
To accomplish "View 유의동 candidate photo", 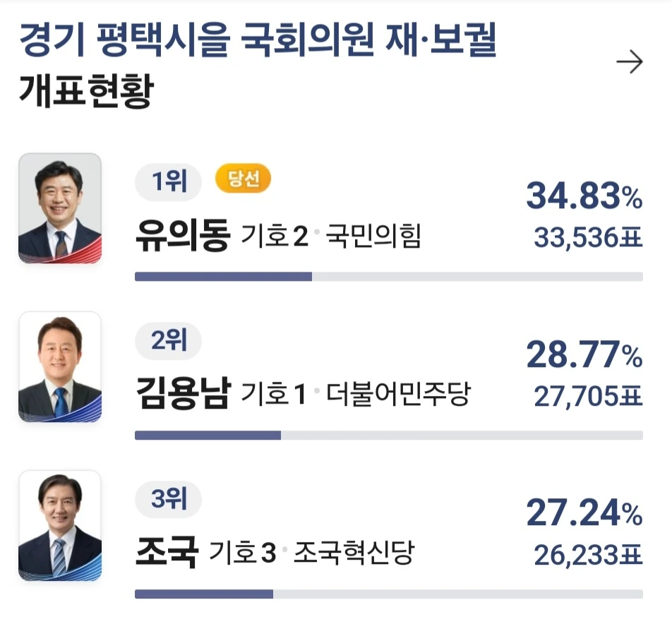I will pos(60,208).
